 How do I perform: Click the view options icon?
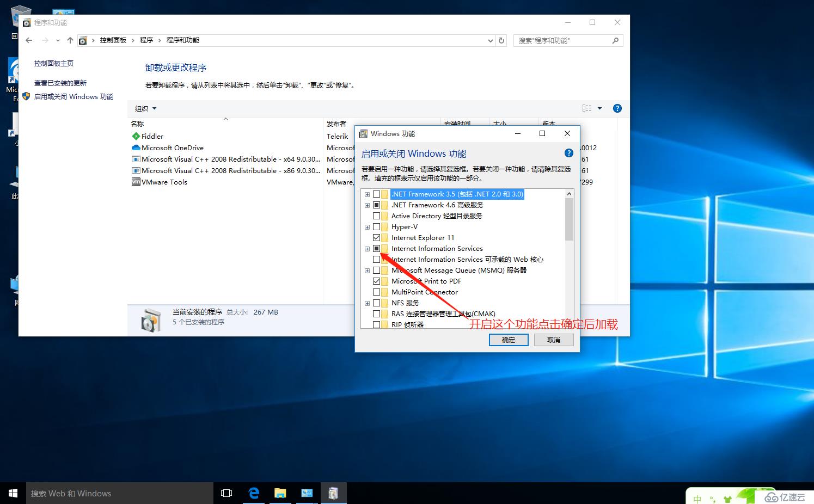[x=587, y=108]
